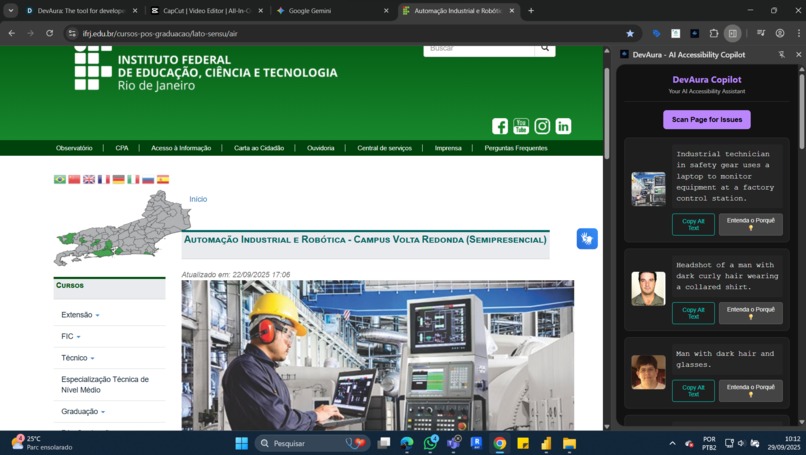Open Perguntas Frequentes menu item
The width and height of the screenshot is (806, 455).
pyautogui.click(x=516, y=148)
